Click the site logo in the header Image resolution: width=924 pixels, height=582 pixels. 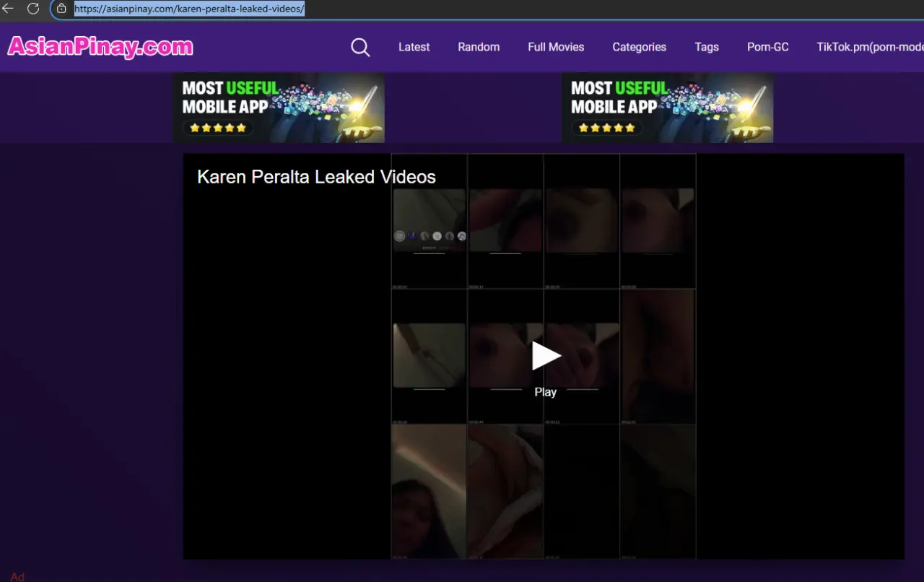(100, 47)
